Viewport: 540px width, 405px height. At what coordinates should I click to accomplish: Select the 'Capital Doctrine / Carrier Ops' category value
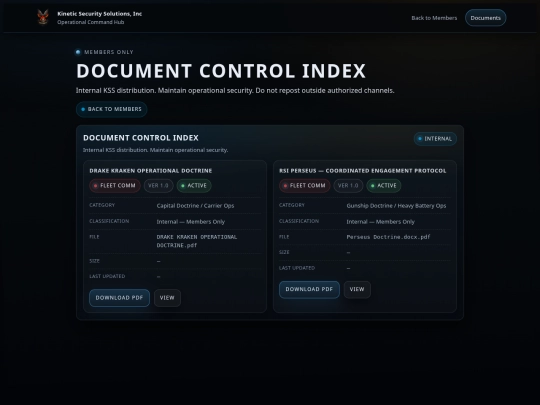[195, 206]
